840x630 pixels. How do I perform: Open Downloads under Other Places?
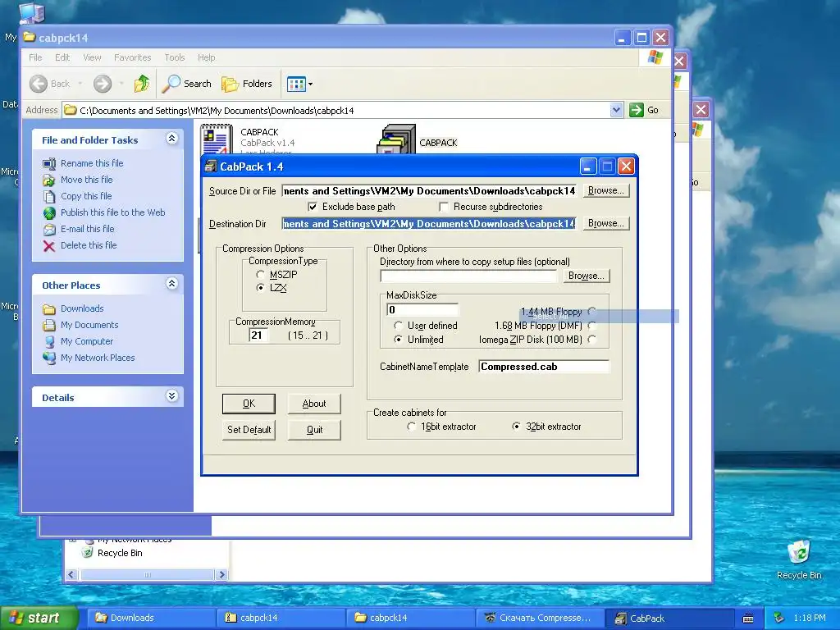click(82, 308)
